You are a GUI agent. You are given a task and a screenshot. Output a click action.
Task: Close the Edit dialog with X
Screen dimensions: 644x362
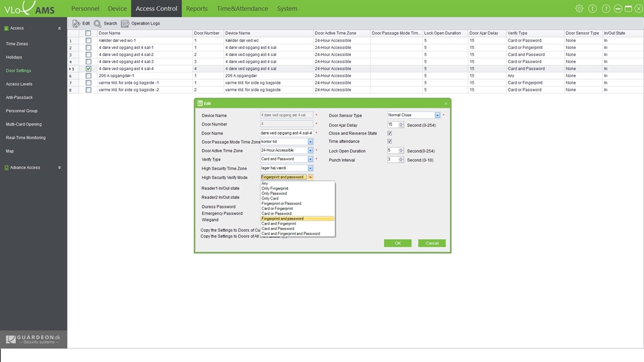point(446,104)
